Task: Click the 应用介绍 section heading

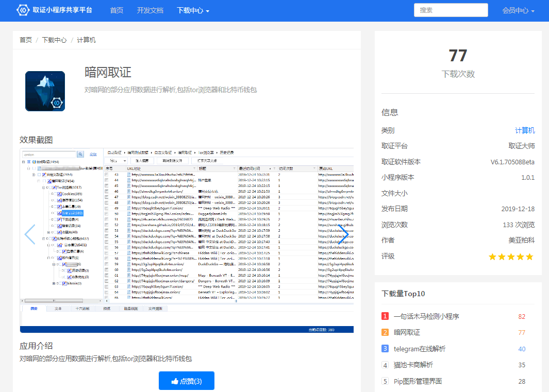Action: pos(36,346)
